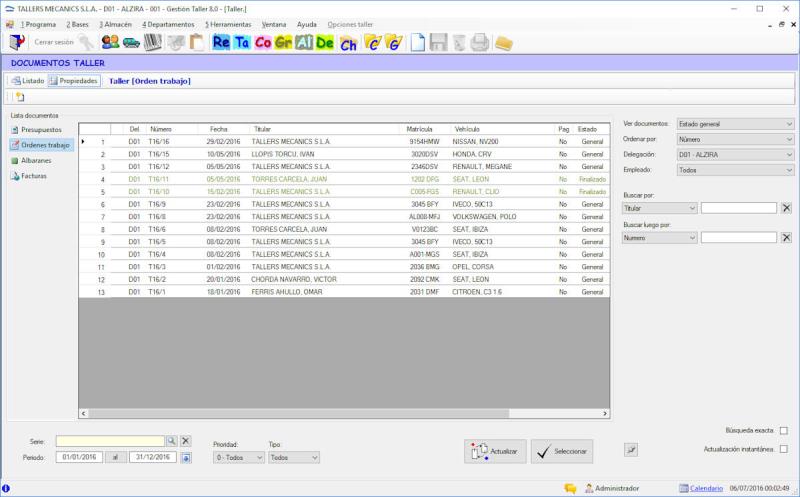800x497 pixels.
Task: Select Presupuestos in document list
Action: click(x=41, y=130)
